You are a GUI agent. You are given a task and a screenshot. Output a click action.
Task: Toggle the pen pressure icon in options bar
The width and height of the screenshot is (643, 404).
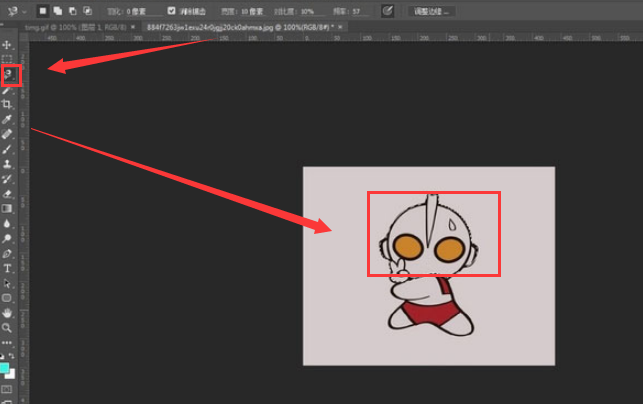388,10
